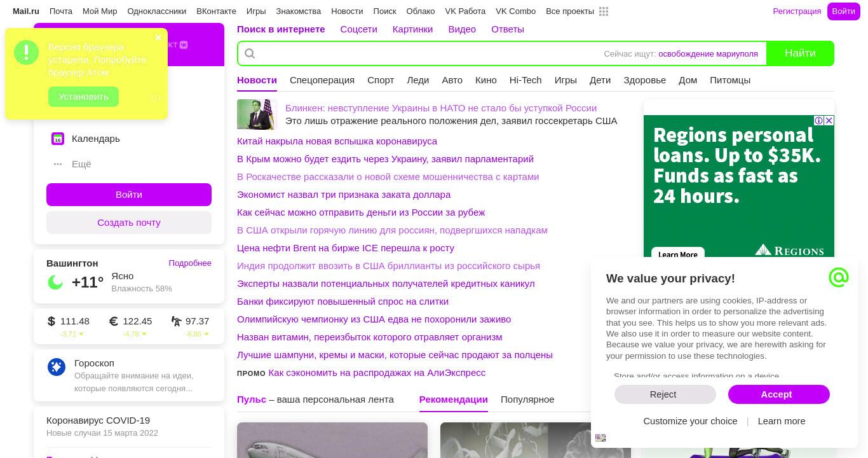Click the Learn More ad button
Screen dimensions: 868x458
678,254
